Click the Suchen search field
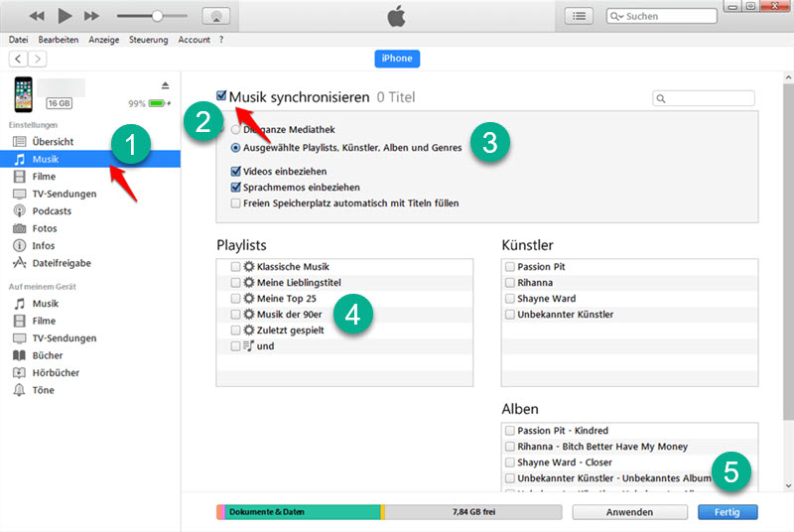 (x=661, y=16)
